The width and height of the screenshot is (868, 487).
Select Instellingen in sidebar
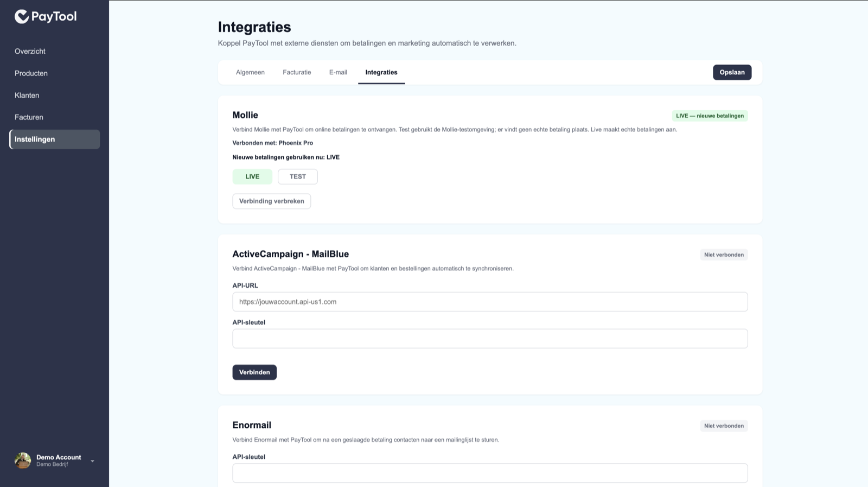click(54, 139)
